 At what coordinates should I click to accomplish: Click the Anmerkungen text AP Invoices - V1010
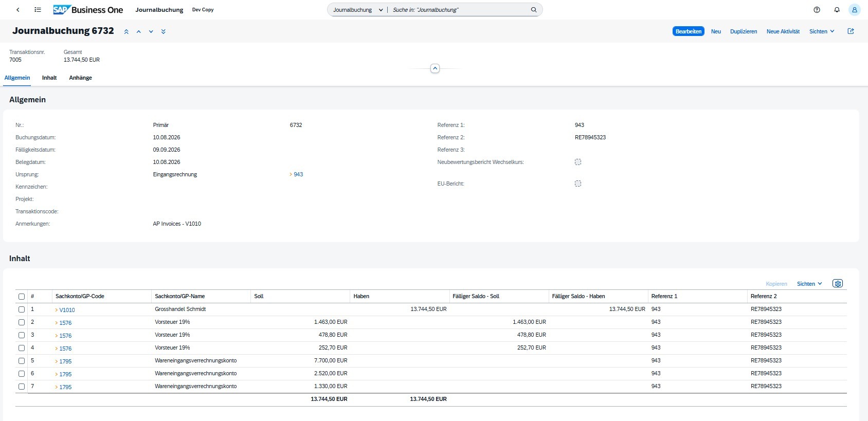click(177, 224)
